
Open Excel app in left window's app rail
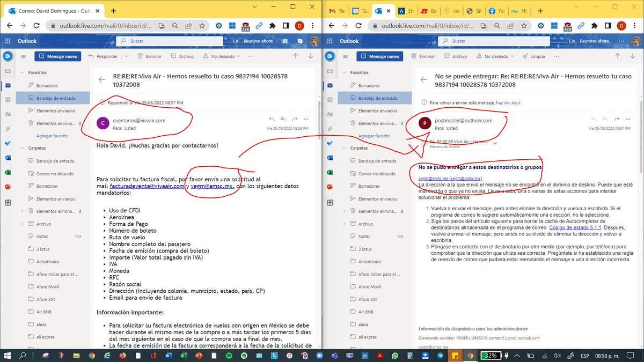coord(8,173)
